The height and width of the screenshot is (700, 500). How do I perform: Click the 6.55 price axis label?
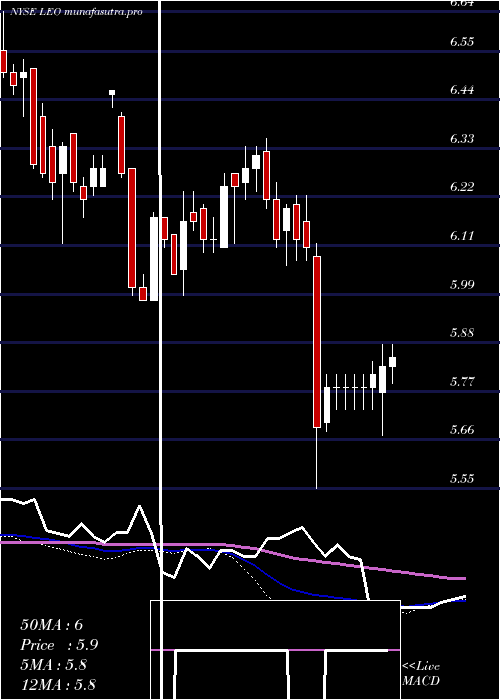[x=462, y=42]
